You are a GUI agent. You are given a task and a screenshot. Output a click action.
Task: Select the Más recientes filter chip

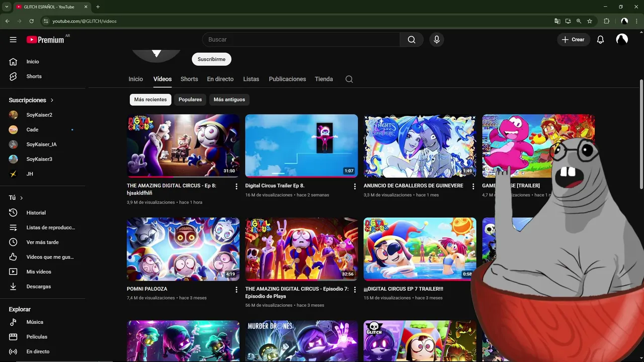[150, 100]
